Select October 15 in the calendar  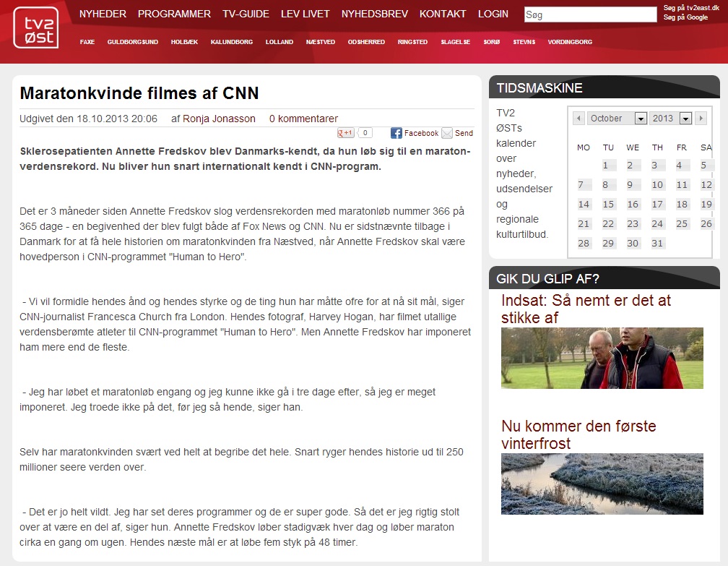(x=608, y=204)
